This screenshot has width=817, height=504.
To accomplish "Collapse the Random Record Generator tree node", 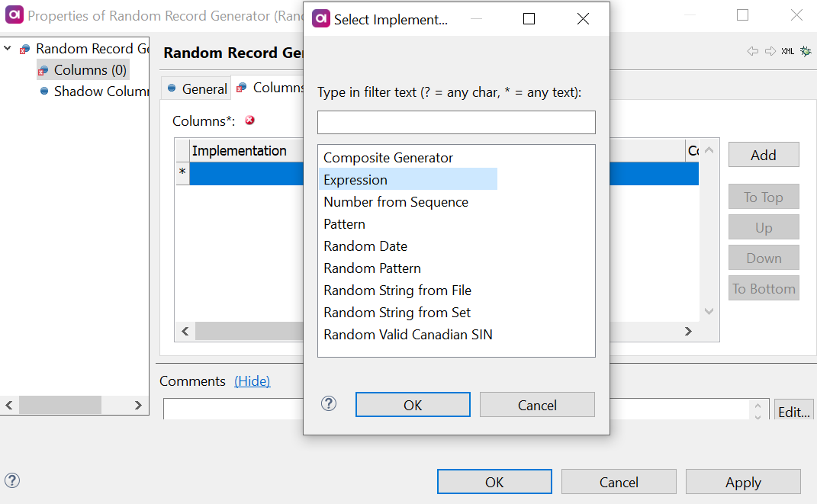I will (x=6, y=48).
